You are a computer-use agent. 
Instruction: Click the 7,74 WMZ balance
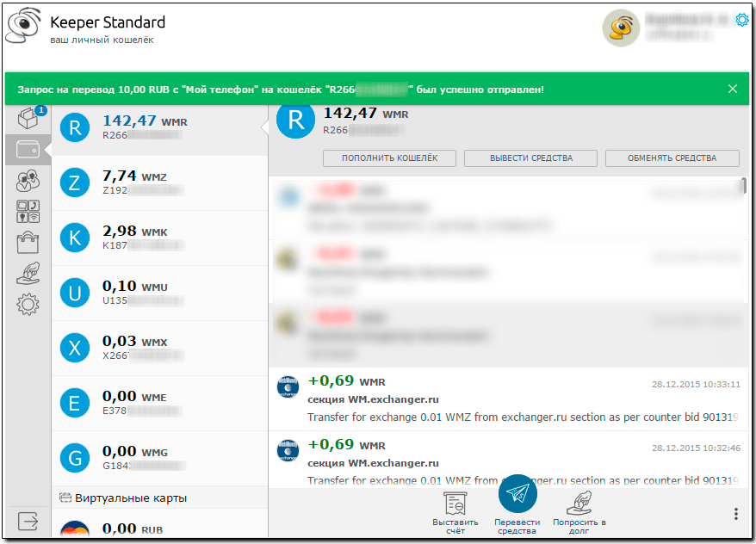[134, 176]
